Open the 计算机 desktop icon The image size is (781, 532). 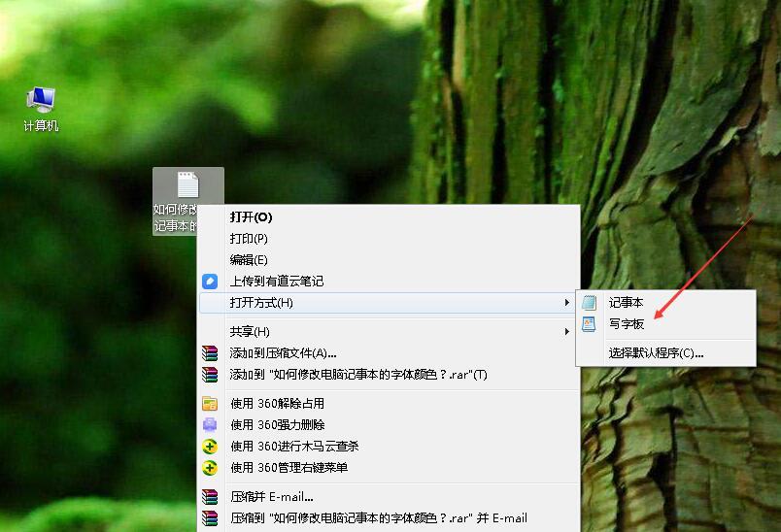tap(41, 100)
